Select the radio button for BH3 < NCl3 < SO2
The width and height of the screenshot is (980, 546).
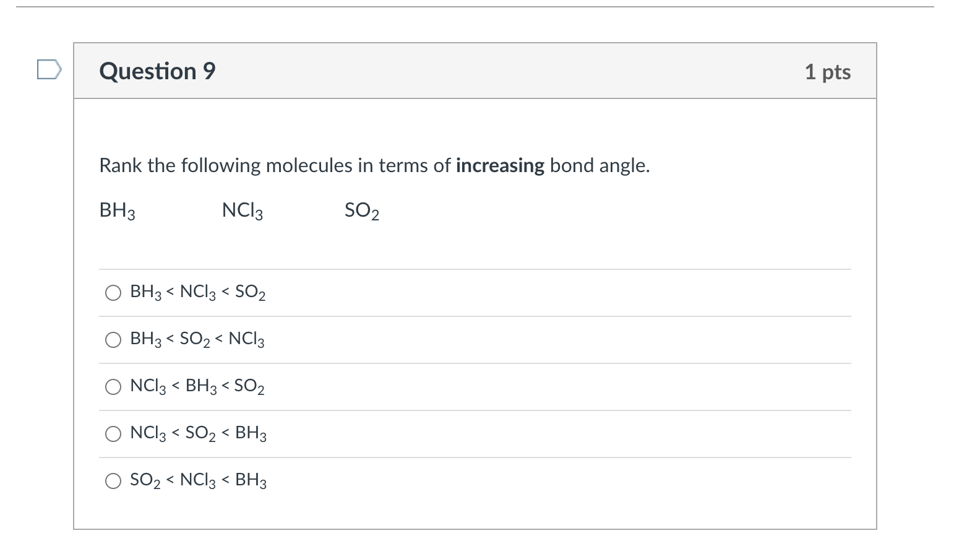(x=113, y=293)
